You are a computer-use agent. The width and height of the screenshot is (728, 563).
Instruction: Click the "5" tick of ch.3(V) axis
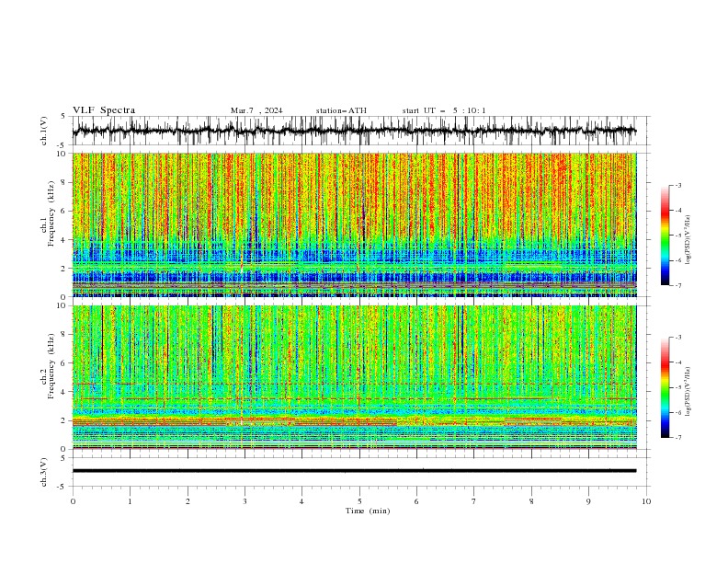[63, 458]
